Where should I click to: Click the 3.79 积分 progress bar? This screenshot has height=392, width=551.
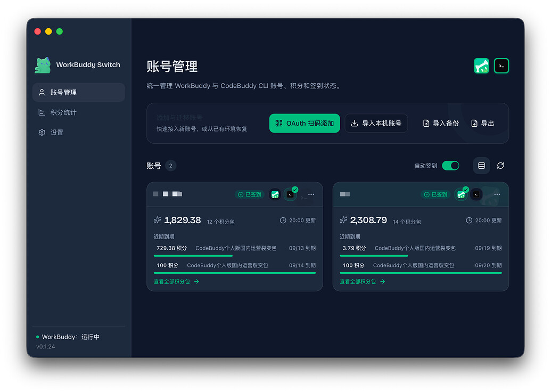374,256
